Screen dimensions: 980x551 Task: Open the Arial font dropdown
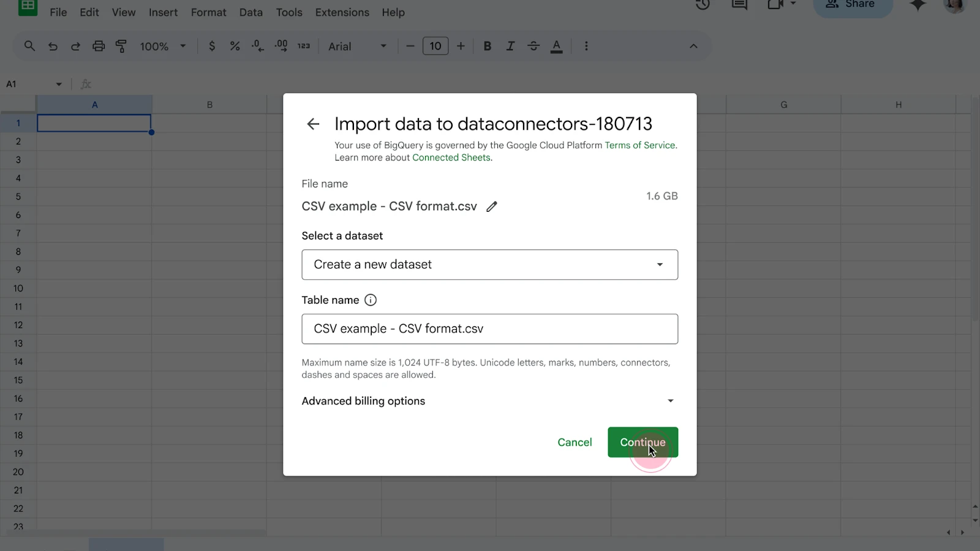(x=357, y=46)
